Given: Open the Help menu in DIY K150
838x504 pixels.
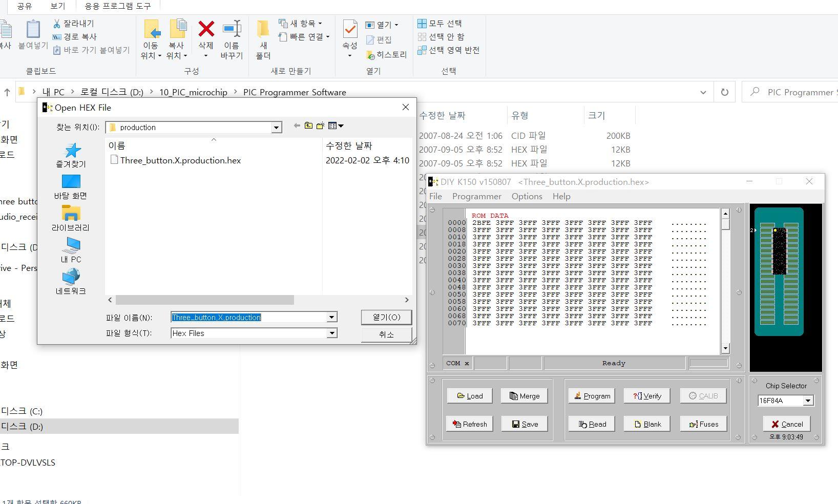Looking at the screenshot, I should tap(561, 196).
